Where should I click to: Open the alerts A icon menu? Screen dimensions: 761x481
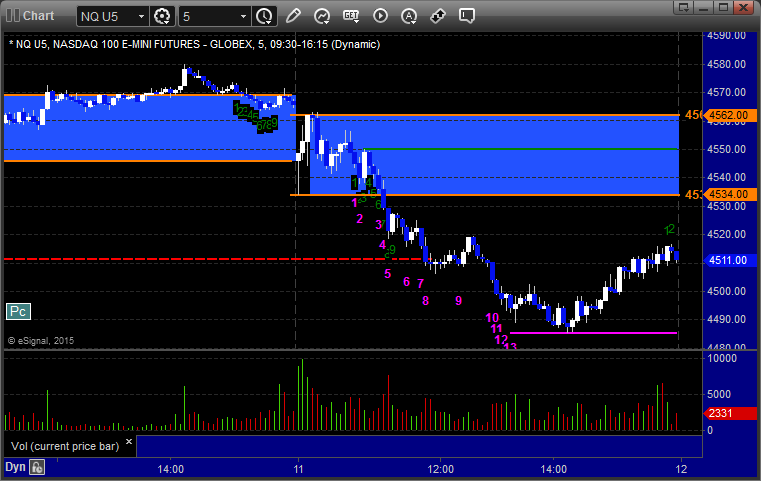409,16
